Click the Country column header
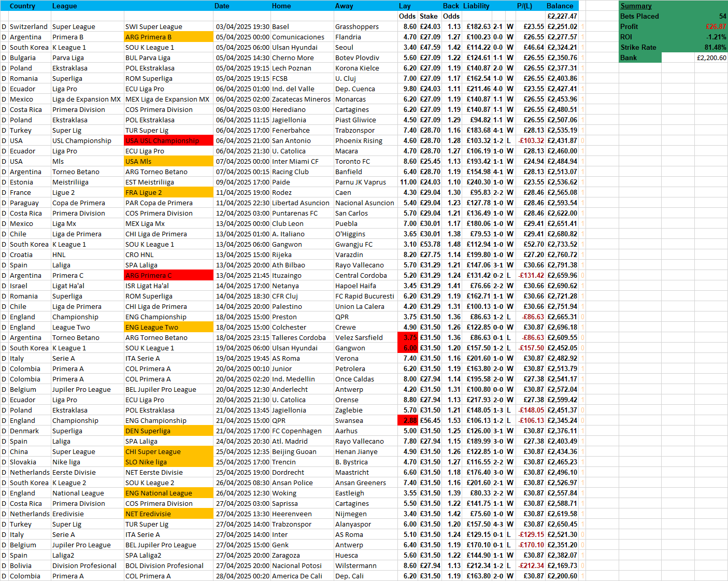The width and height of the screenshot is (728, 581). coord(22,6)
